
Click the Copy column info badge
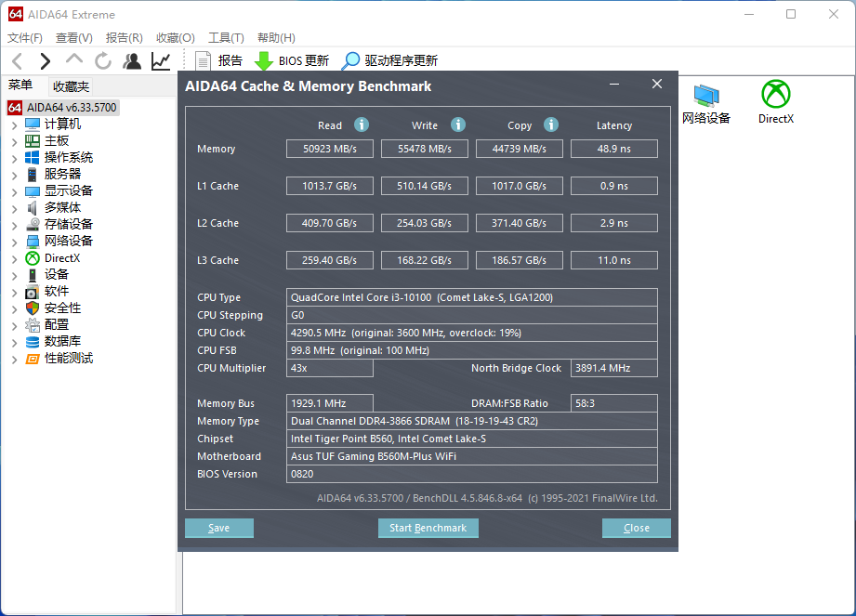[x=550, y=125]
